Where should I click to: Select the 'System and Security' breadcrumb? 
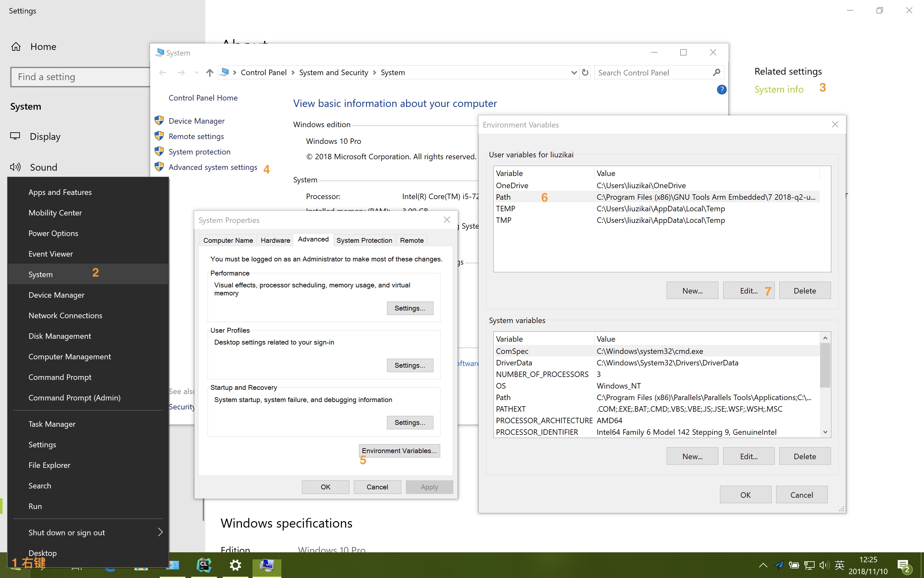coord(333,73)
